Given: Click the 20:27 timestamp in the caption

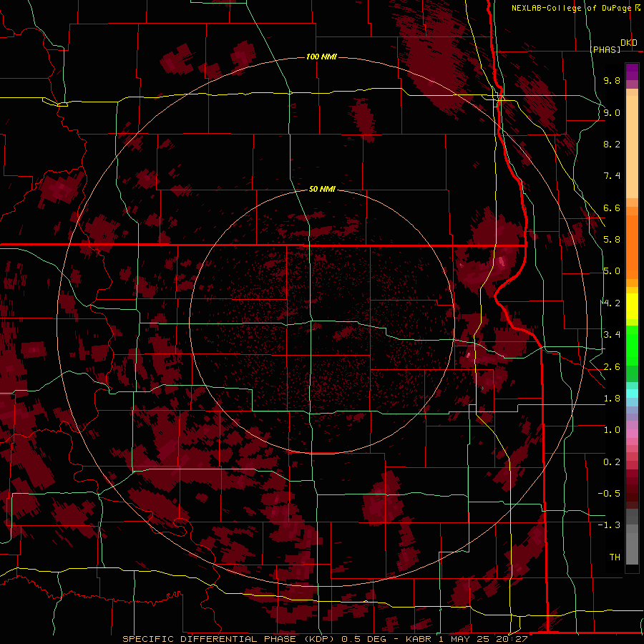Looking at the screenshot, I should (513, 639).
